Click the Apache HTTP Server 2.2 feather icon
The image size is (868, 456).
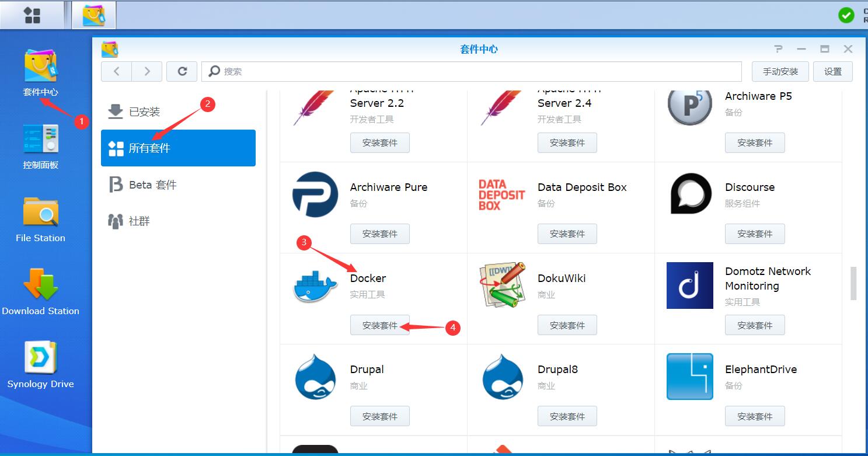(314, 108)
